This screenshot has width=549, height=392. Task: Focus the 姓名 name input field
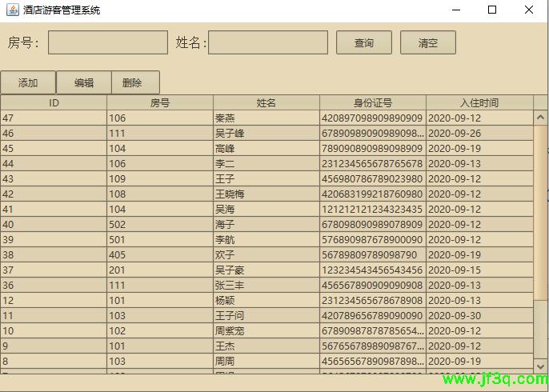tap(268, 42)
